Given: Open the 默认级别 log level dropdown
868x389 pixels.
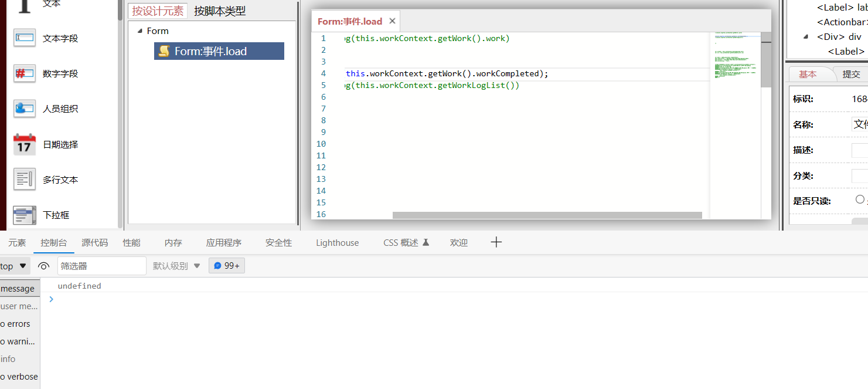Looking at the screenshot, I should 176,266.
